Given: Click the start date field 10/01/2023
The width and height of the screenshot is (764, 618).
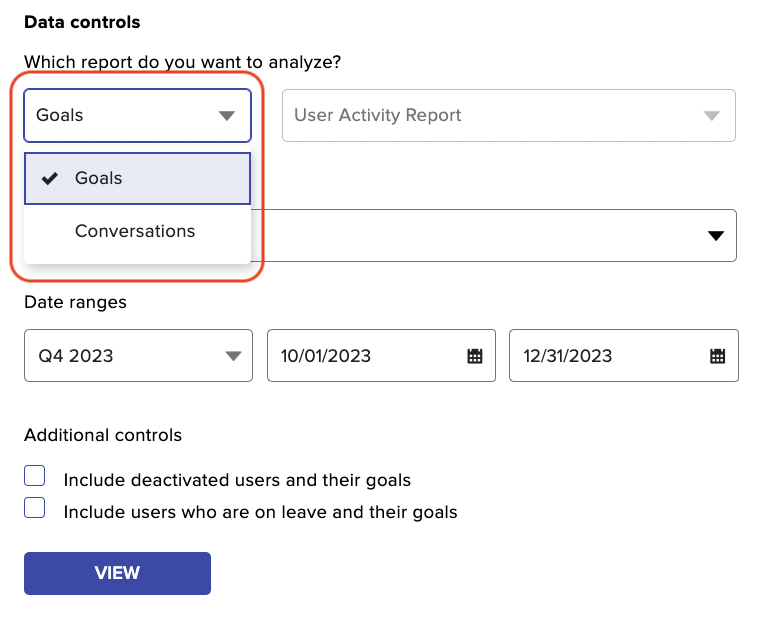Looking at the screenshot, I should pos(382,355).
